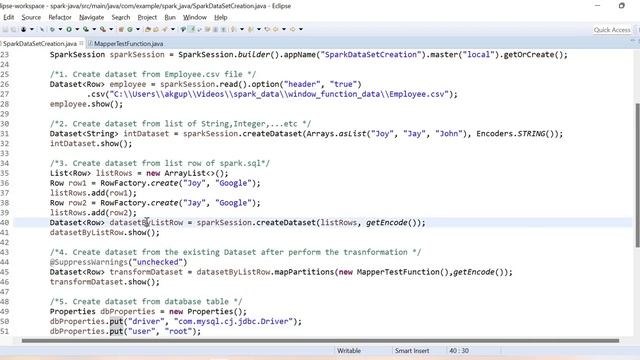Viewport: 640px width, 360px height.
Task: Select the SparkDataSetCreation.java editor tab
Action: (x=40, y=43)
